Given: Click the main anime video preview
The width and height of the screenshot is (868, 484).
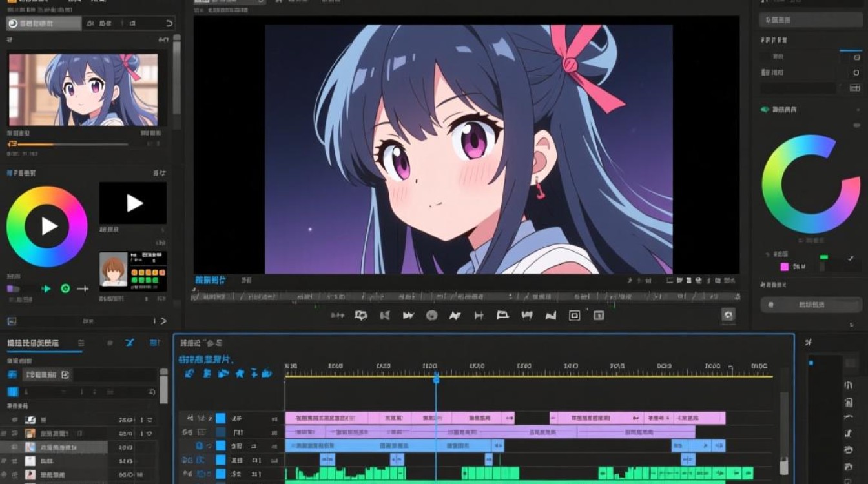Looking at the screenshot, I should coord(468,149).
